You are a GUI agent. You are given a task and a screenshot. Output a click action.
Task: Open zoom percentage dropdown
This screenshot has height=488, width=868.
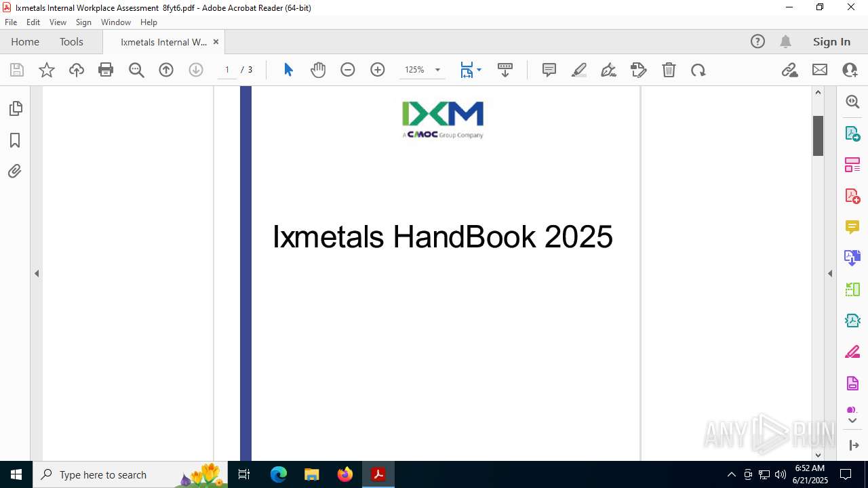tap(437, 70)
